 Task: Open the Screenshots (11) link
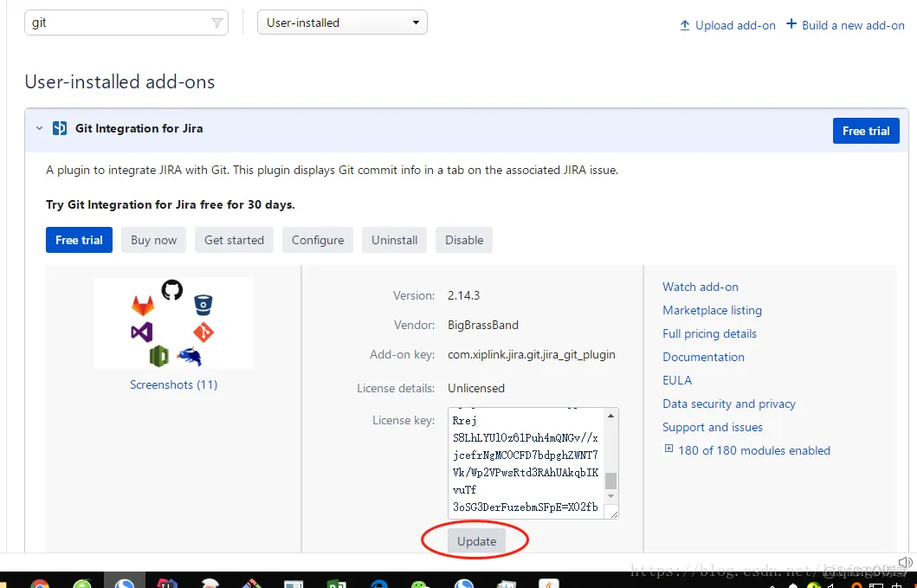click(x=174, y=384)
